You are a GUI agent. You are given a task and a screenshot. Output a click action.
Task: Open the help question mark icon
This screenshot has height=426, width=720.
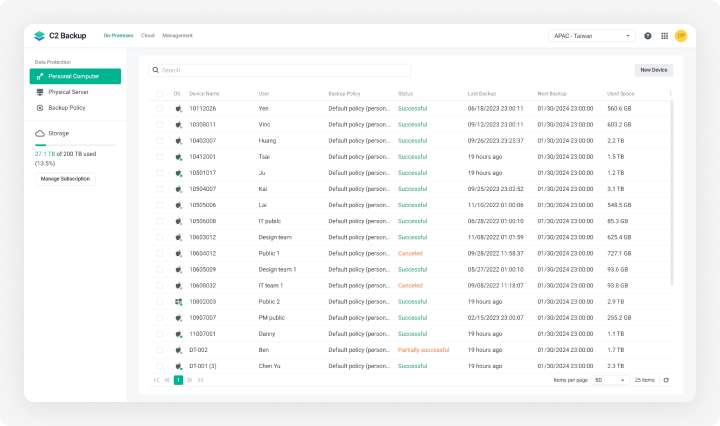pos(648,36)
